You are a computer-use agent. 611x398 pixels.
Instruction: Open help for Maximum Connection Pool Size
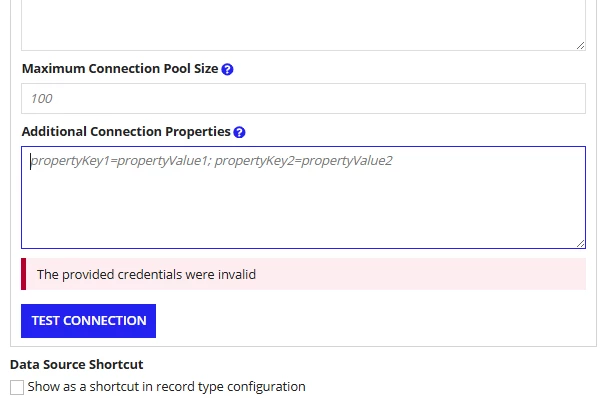pyautogui.click(x=227, y=69)
